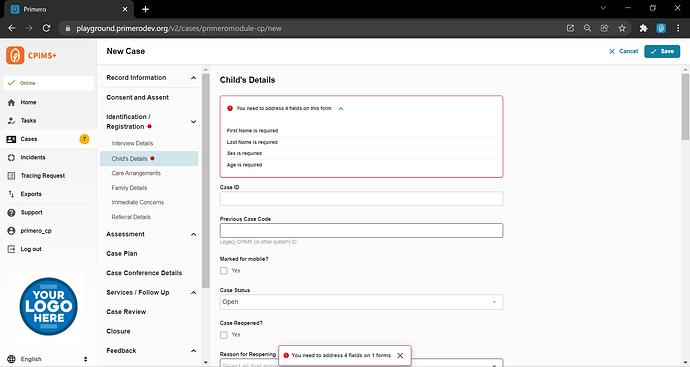The height and width of the screenshot is (367, 690).
Task: Collapse the form error list chevron
Action: coord(341,109)
